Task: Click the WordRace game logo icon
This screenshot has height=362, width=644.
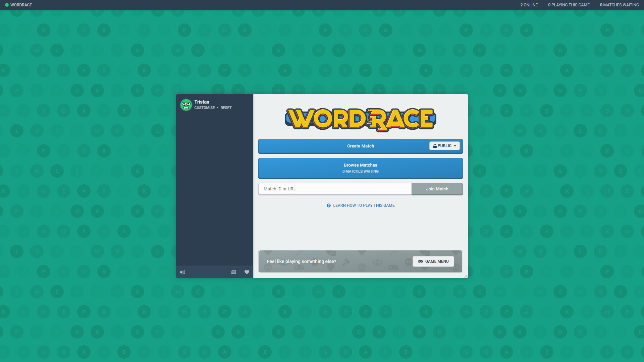Action: tap(361, 118)
